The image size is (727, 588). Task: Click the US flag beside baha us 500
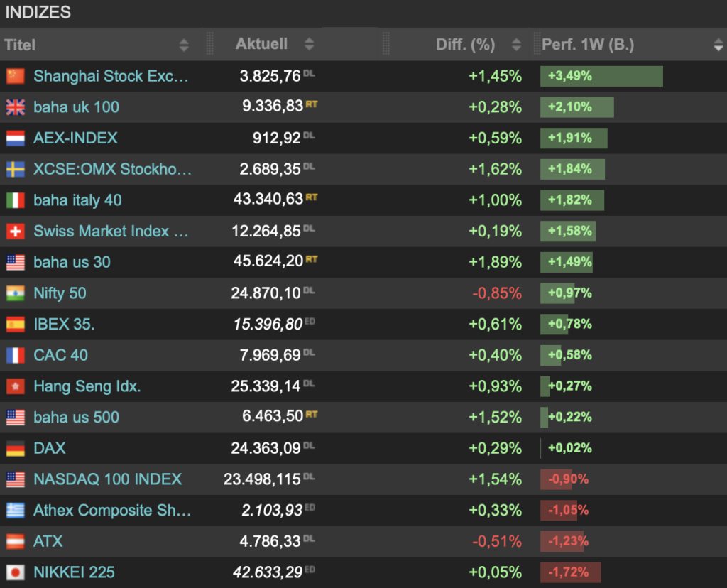pyautogui.click(x=16, y=418)
